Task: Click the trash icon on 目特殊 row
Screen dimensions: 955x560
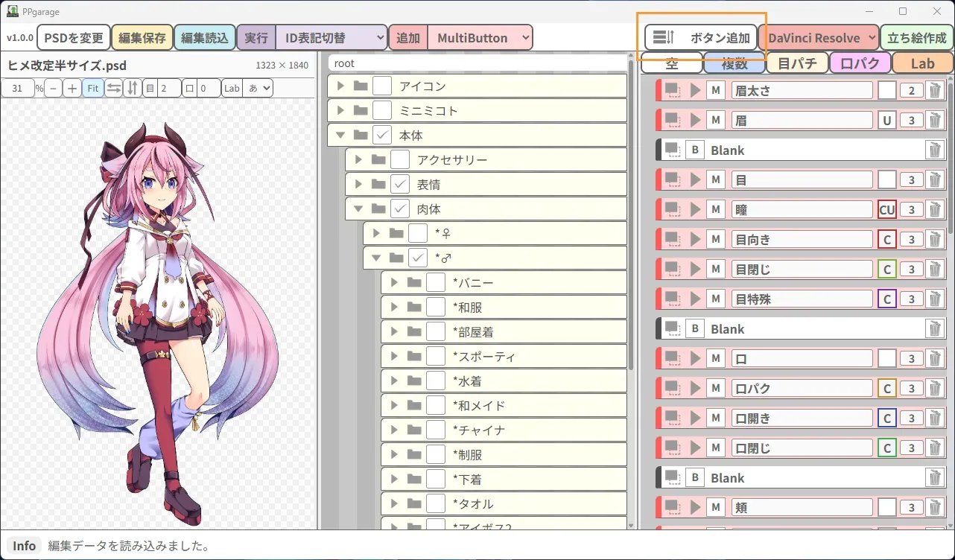Action: click(x=934, y=299)
